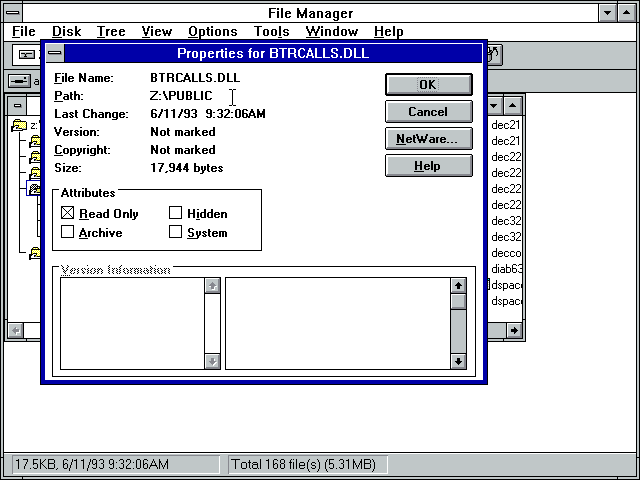640x480 pixels.
Task: Open the Help menu in menu bar
Action: click(389, 31)
